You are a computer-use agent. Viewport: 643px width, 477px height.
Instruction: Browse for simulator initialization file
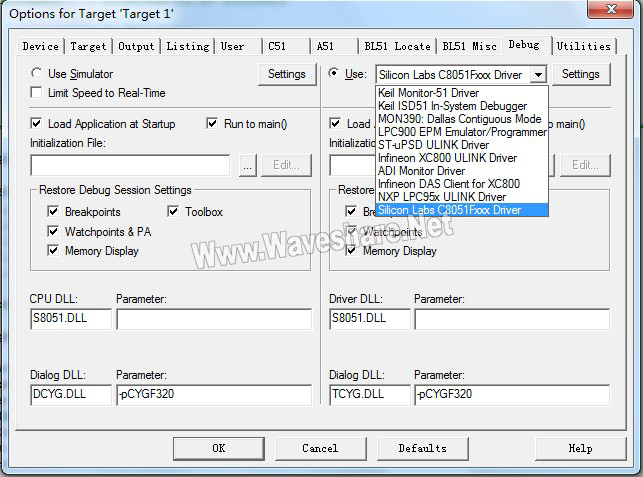point(247,166)
